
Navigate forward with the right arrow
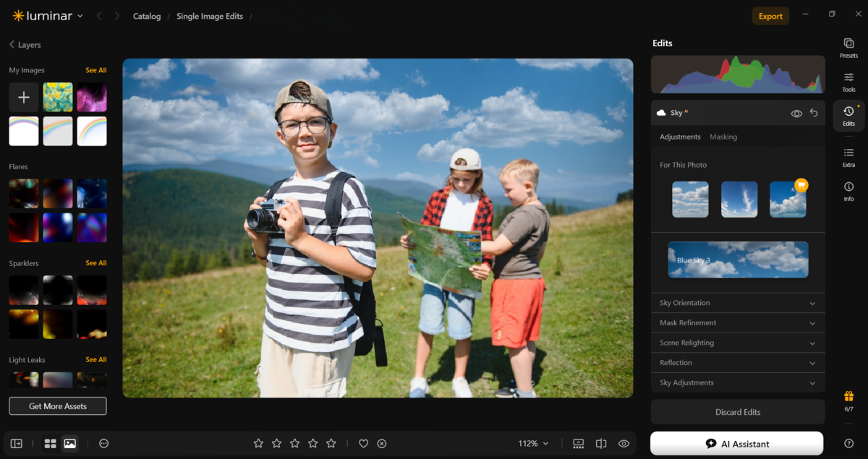tap(116, 16)
